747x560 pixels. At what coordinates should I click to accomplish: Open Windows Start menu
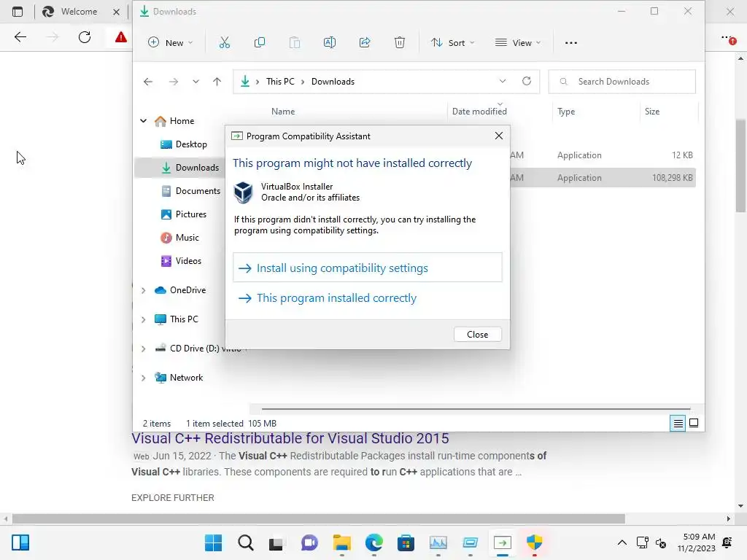214,542
